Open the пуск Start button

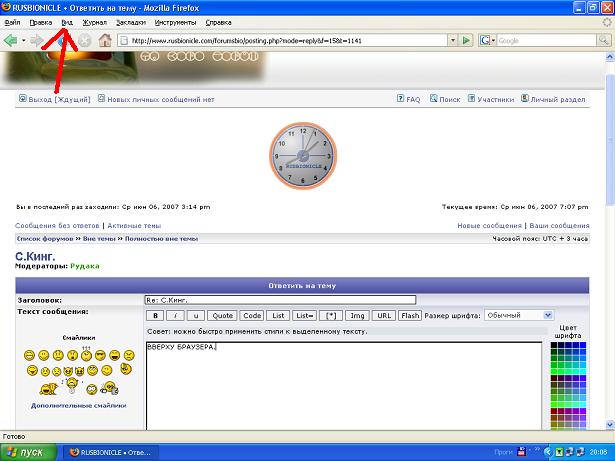click(x=29, y=452)
